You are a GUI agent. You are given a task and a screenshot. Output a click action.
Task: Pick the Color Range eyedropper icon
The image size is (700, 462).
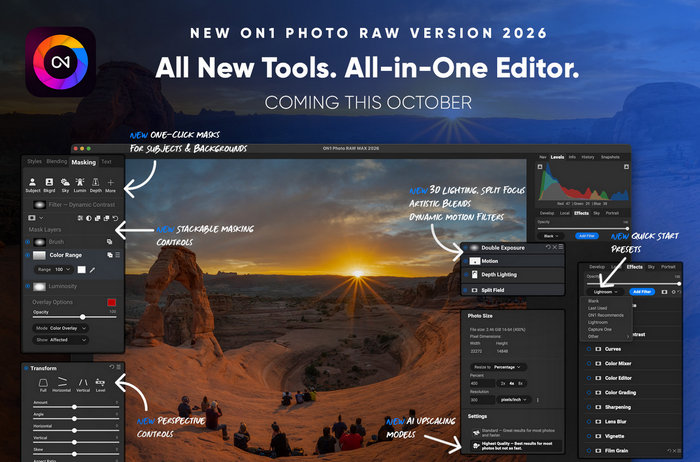pyautogui.click(x=92, y=270)
